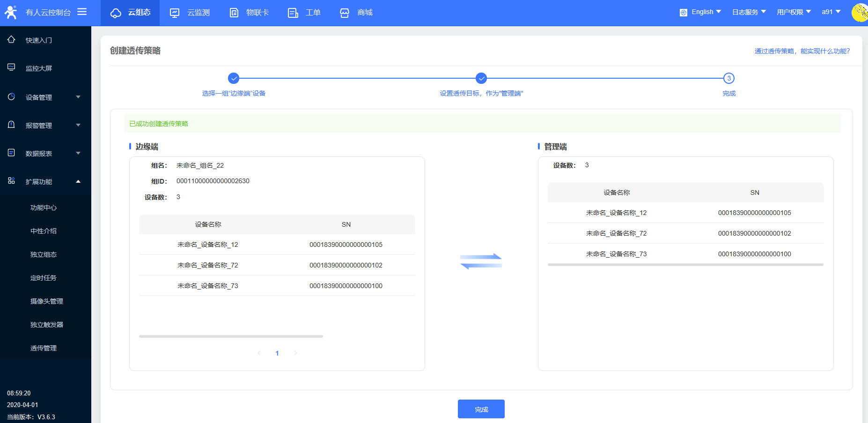Image resolution: width=868 pixels, height=423 pixels.
Task: Switch to the 工单 tab
Action: click(x=304, y=13)
